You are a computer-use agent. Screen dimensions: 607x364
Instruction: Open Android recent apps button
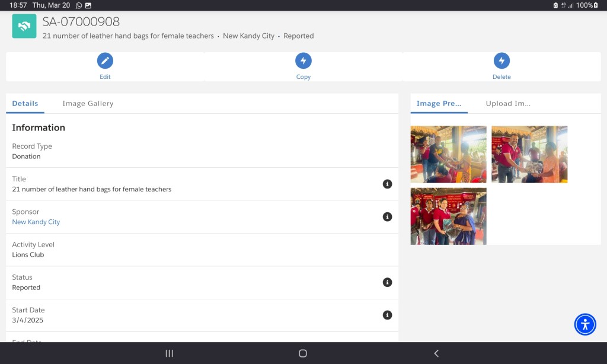(169, 353)
